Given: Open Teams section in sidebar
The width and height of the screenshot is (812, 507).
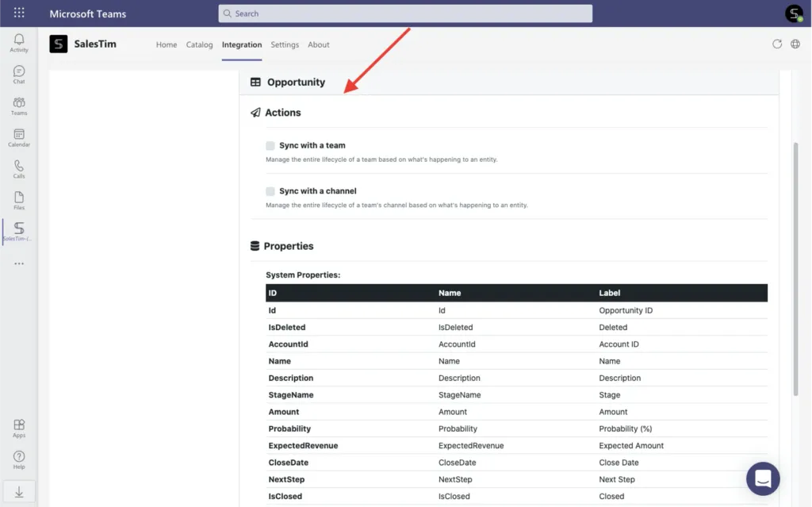Looking at the screenshot, I should [x=19, y=106].
